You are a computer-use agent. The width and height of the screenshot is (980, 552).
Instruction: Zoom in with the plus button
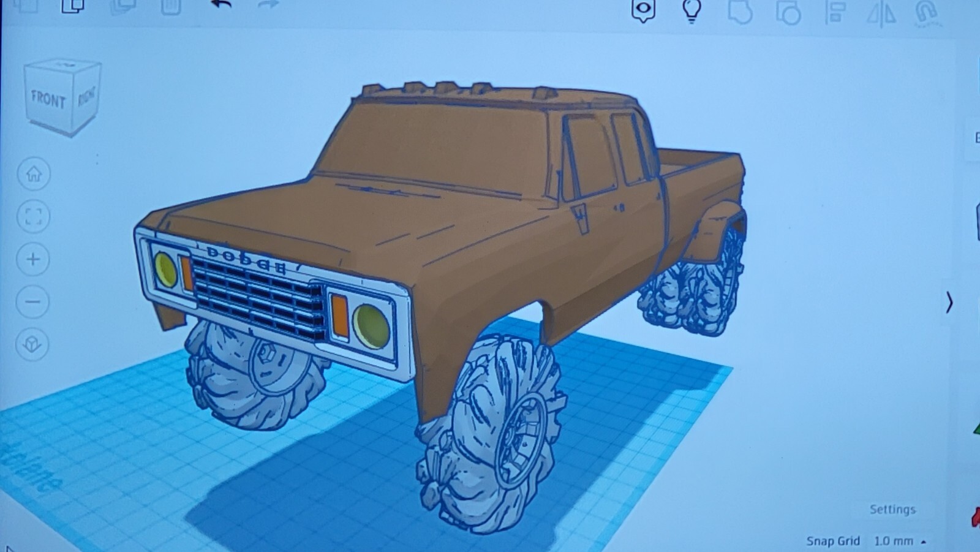click(33, 259)
